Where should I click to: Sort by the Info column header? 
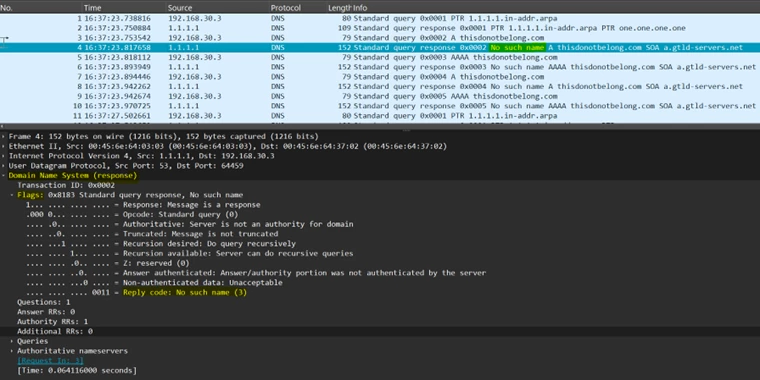click(x=556, y=7)
